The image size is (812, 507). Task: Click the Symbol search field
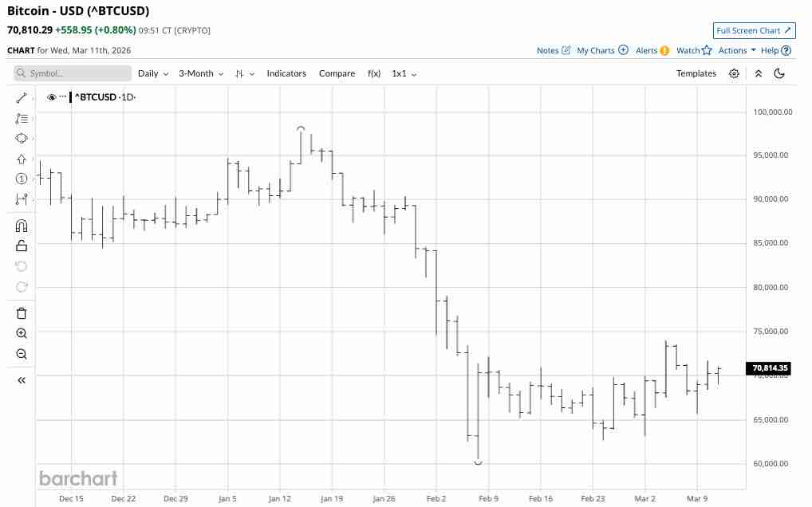73,73
